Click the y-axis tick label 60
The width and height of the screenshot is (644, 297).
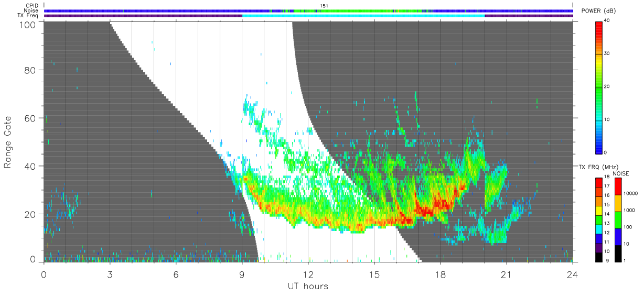(x=30, y=118)
